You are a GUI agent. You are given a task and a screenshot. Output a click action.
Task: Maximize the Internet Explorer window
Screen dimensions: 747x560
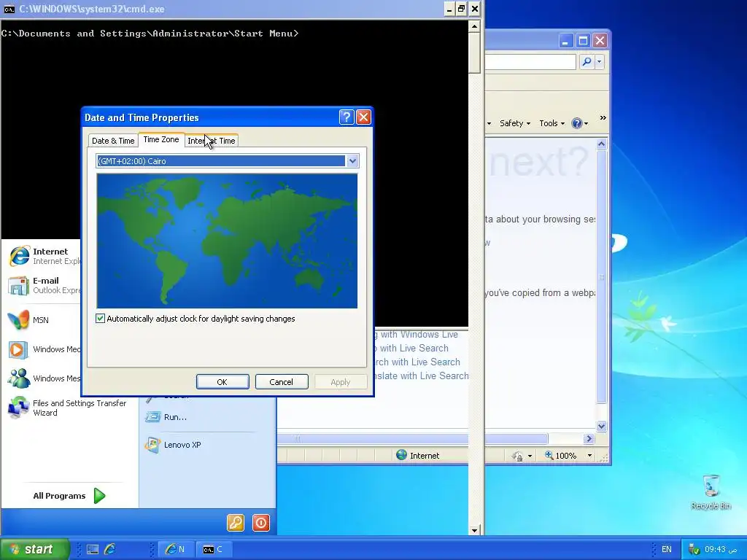pyautogui.click(x=583, y=41)
